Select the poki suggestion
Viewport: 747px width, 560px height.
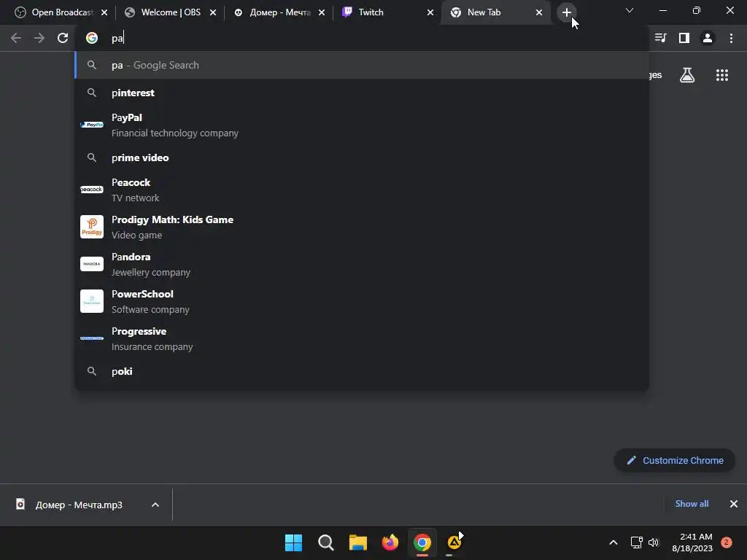click(362, 371)
